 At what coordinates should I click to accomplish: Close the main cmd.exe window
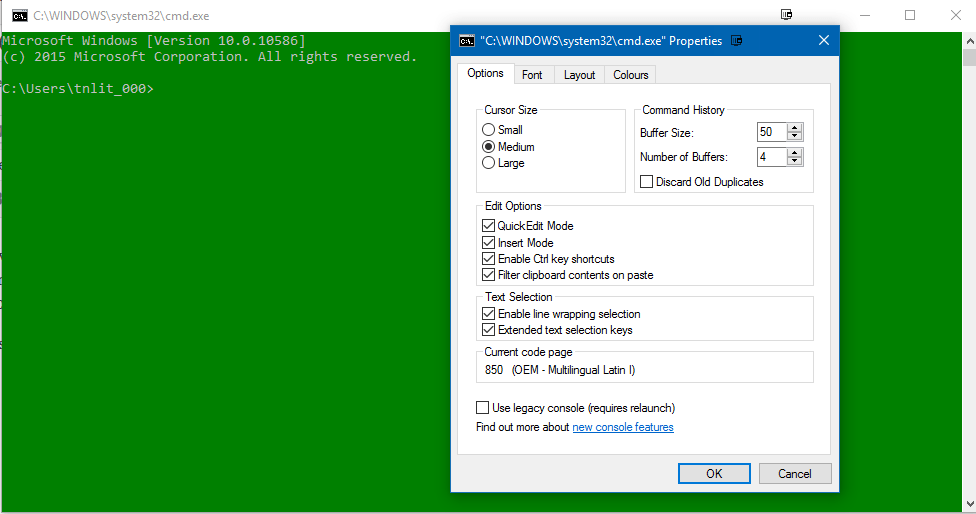pos(955,15)
